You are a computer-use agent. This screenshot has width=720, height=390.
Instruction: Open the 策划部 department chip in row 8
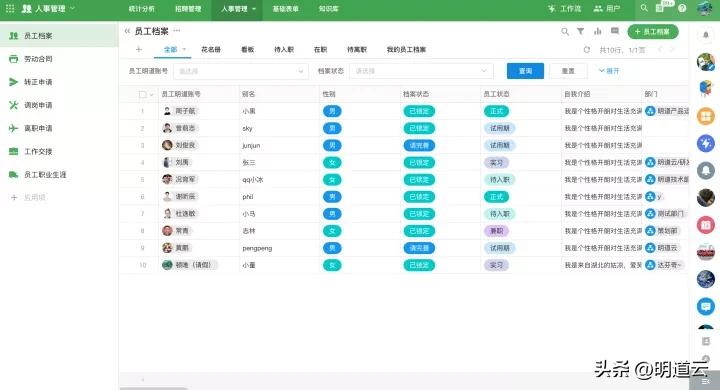coord(663,231)
